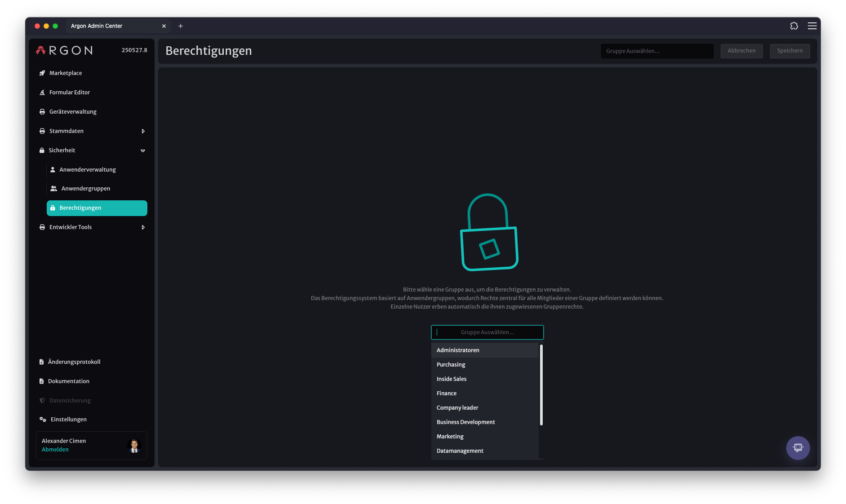Click the Abmelden logout link
The width and height of the screenshot is (846, 504).
[55, 450]
